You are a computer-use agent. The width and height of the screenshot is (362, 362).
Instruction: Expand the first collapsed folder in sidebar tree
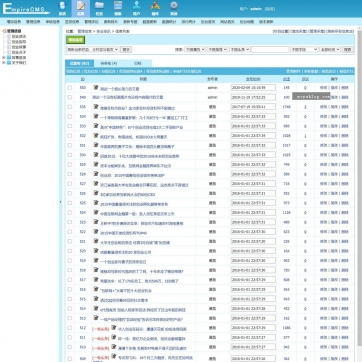tap(4, 57)
